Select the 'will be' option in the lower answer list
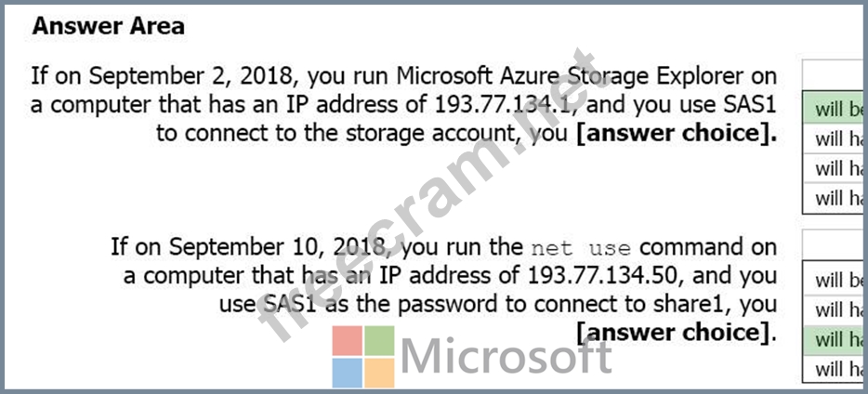 (x=836, y=279)
